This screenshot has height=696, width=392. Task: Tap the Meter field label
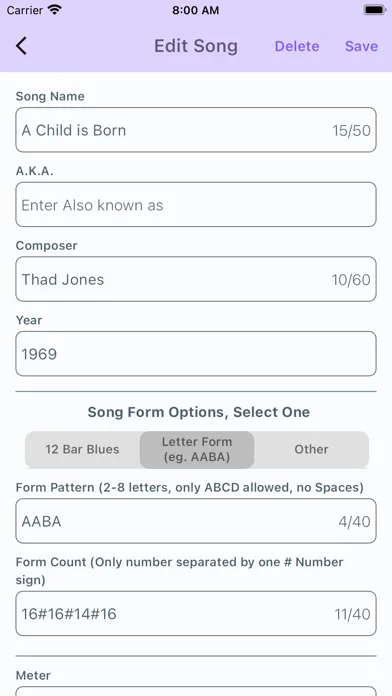click(x=33, y=675)
